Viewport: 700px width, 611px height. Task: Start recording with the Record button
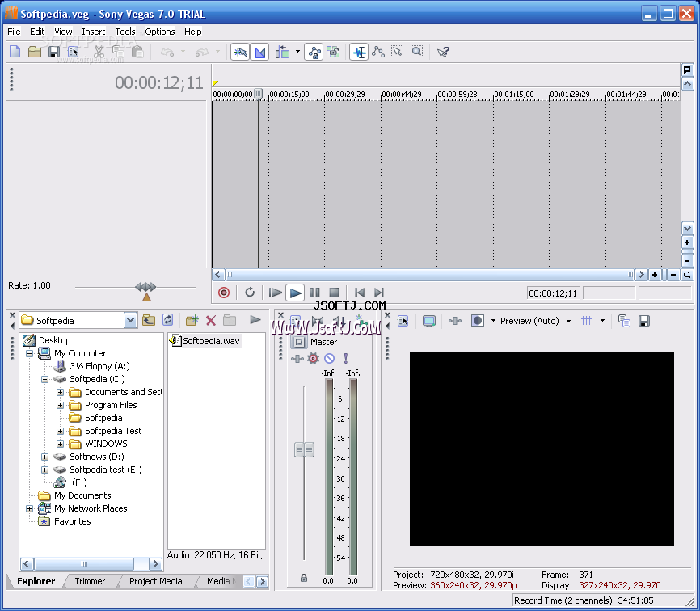224,293
